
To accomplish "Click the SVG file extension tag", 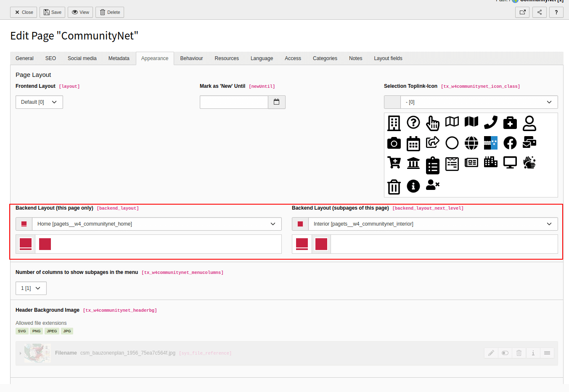I will (x=22, y=331).
